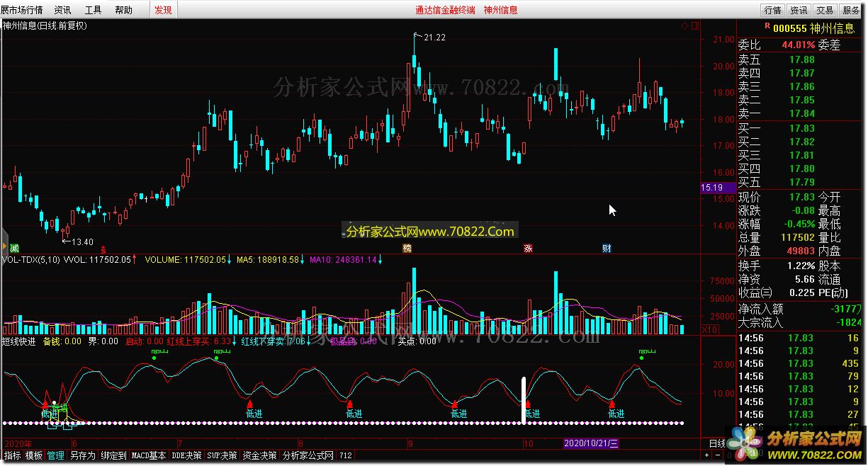Click the 涨 info marker on the chart
Screen dimensions: 868x466
pos(528,248)
